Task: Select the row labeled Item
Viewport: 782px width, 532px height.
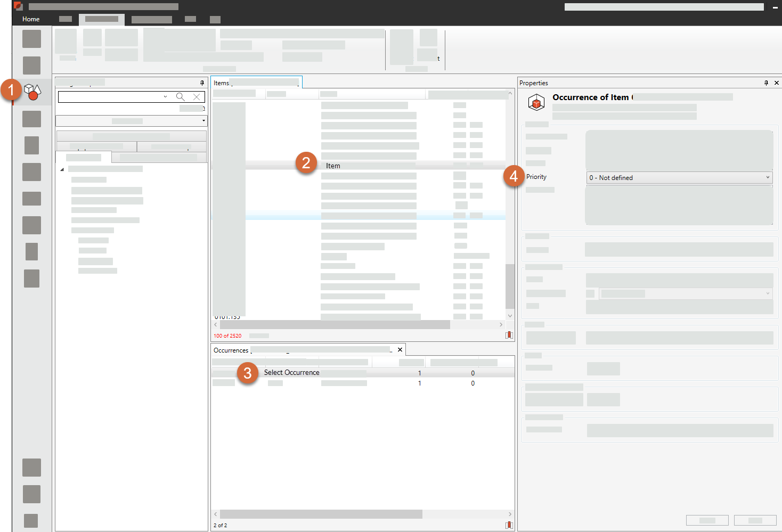Action: point(333,166)
